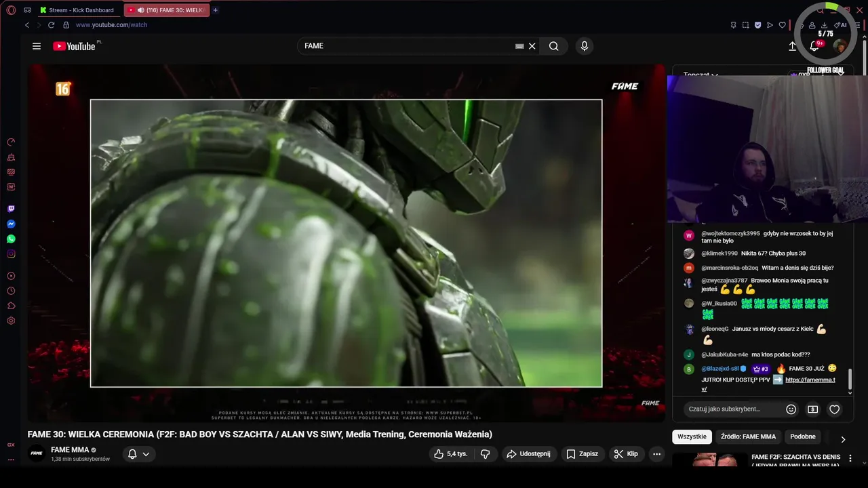This screenshot has height=488, width=868.
Task: Click the live chat scrollbar
Action: coord(850,380)
